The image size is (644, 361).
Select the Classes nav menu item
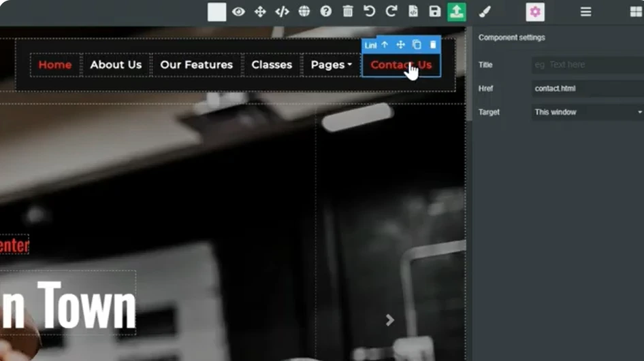tap(272, 65)
